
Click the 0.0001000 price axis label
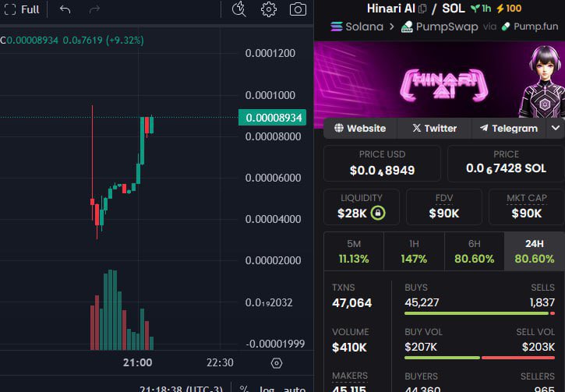point(270,95)
